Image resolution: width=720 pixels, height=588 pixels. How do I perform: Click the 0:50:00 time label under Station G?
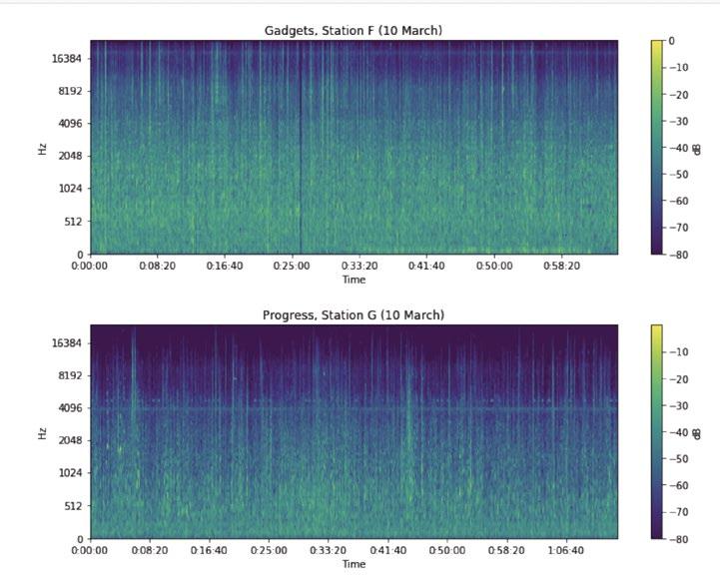pos(446,550)
